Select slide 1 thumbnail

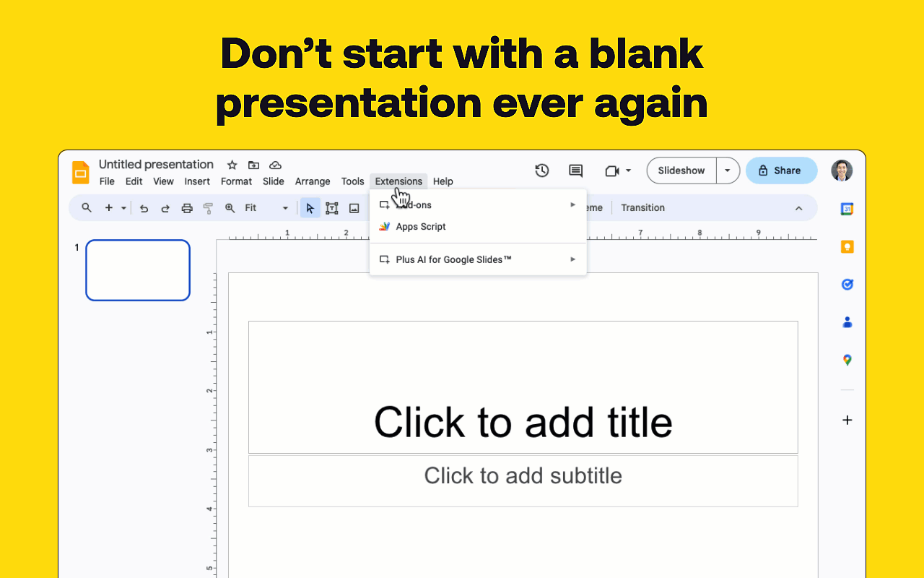[x=138, y=270]
